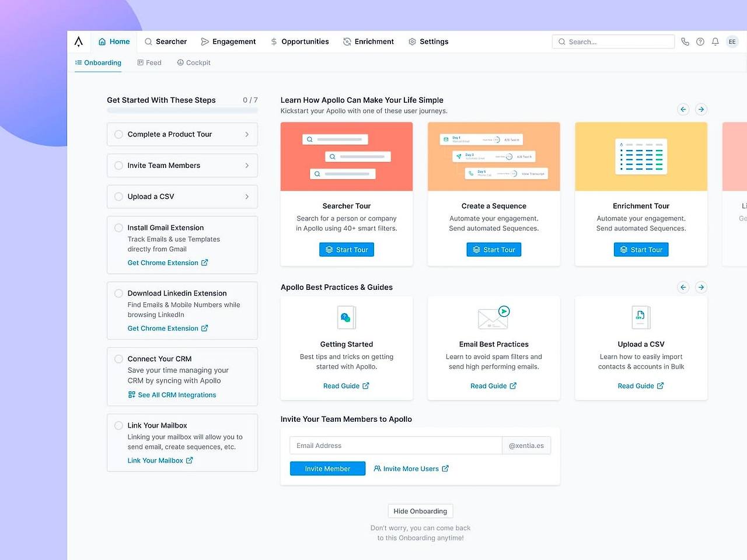Click the Upload a CSV guide icon
This screenshot has width=747, height=560.
[x=641, y=318]
